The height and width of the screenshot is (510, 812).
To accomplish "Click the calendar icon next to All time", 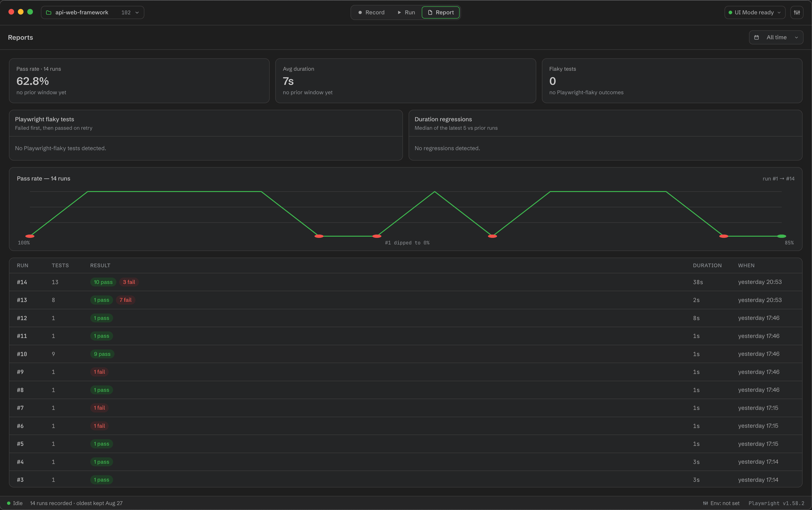I will coord(757,37).
